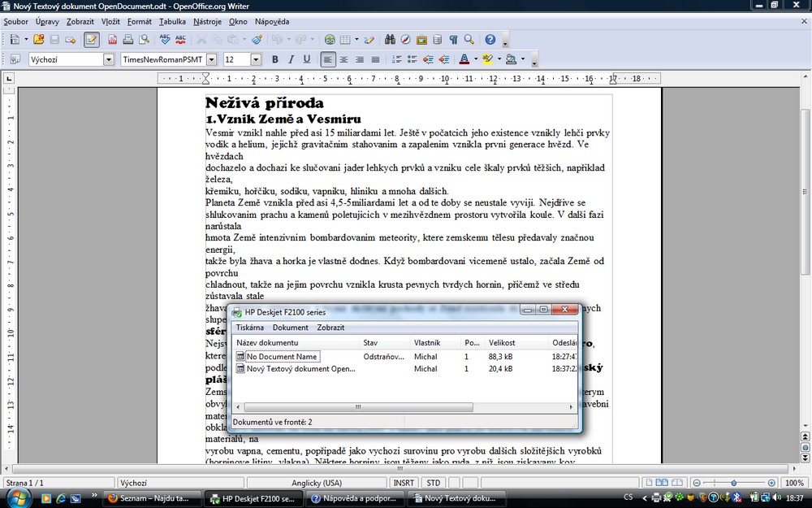812x508 pixels.
Task: Show Draw Functions icon
Action: (369, 39)
